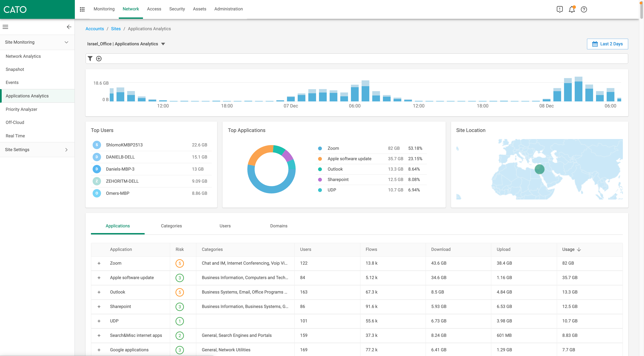
Task: Open the Security top menu
Action: [x=177, y=9]
